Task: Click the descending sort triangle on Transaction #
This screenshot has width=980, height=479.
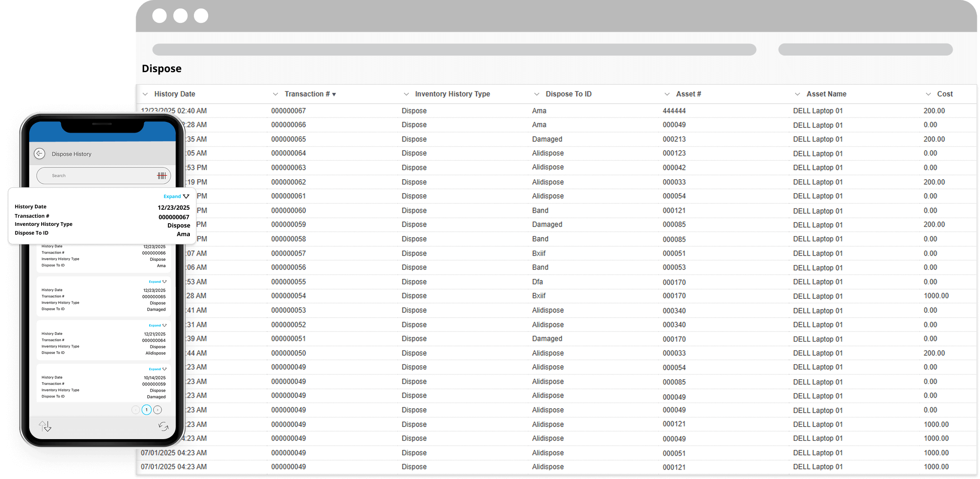Action: 335,94
